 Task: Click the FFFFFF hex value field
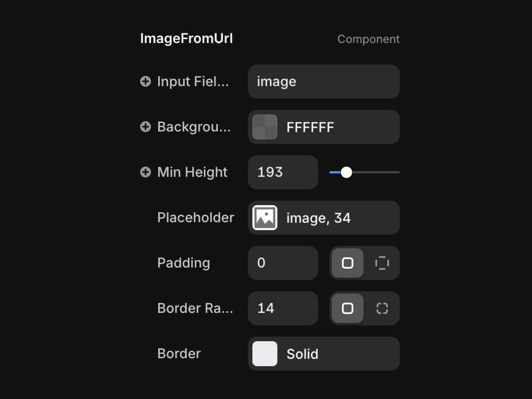[339, 127]
